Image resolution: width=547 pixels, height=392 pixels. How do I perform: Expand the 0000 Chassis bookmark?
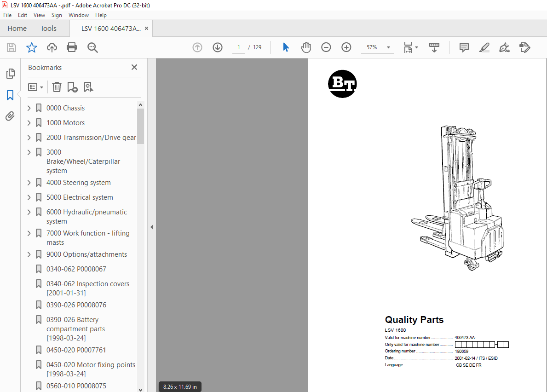coord(29,108)
